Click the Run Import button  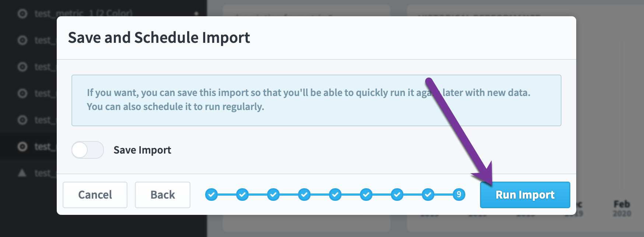pyautogui.click(x=525, y=195)
